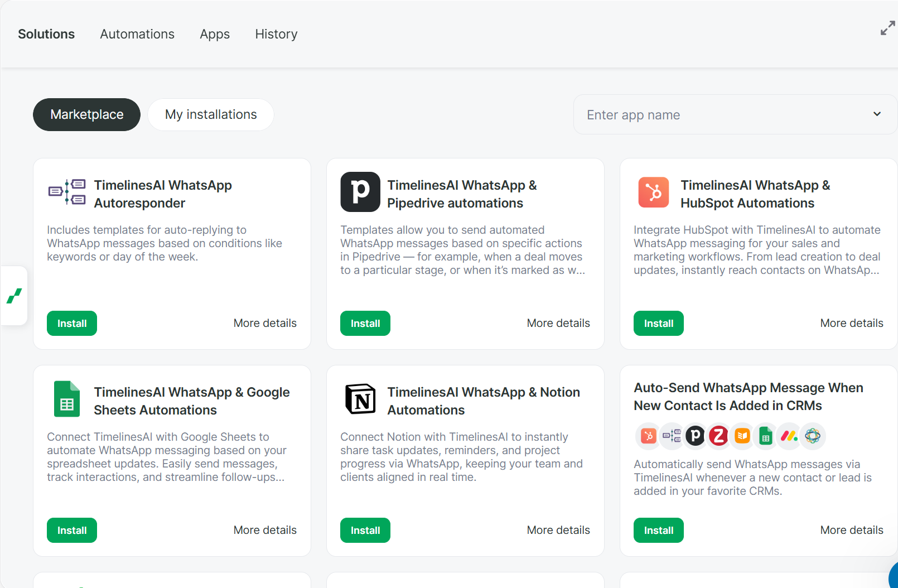Open the Automations tab

click(x=137, y=34)
